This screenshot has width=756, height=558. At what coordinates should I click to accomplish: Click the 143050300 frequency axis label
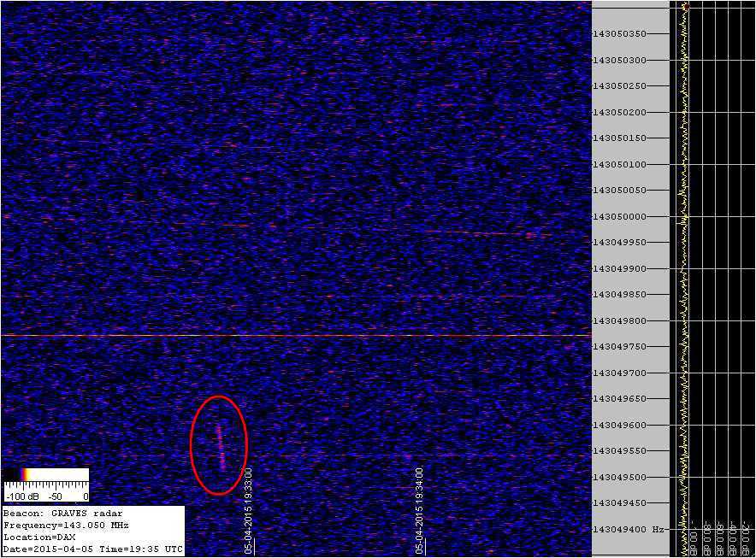pos(619,60)
